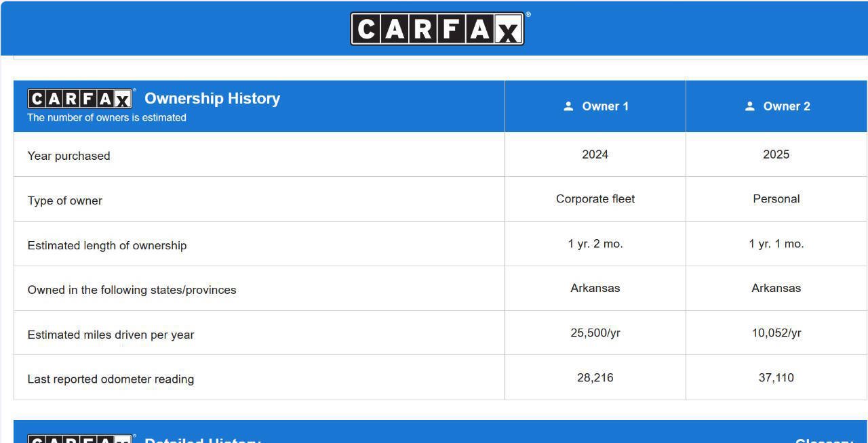Select the 10,052/yr mileage value
Image resolution: width=868 pixels, height=443 pixels.
click(776, 333)
